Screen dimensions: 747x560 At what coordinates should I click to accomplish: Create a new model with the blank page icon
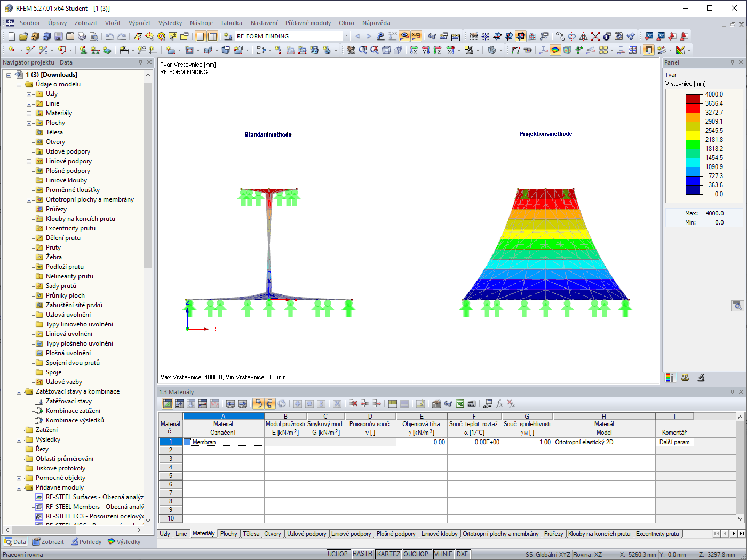12,36
